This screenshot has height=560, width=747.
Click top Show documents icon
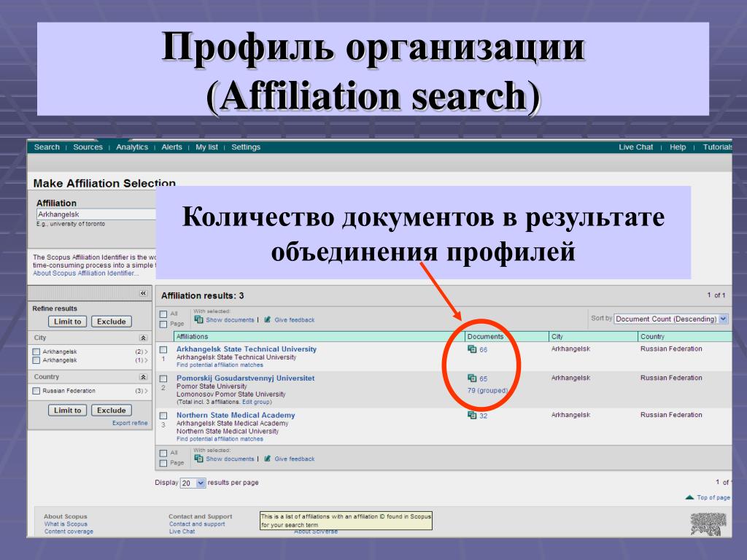pos(198,319)
